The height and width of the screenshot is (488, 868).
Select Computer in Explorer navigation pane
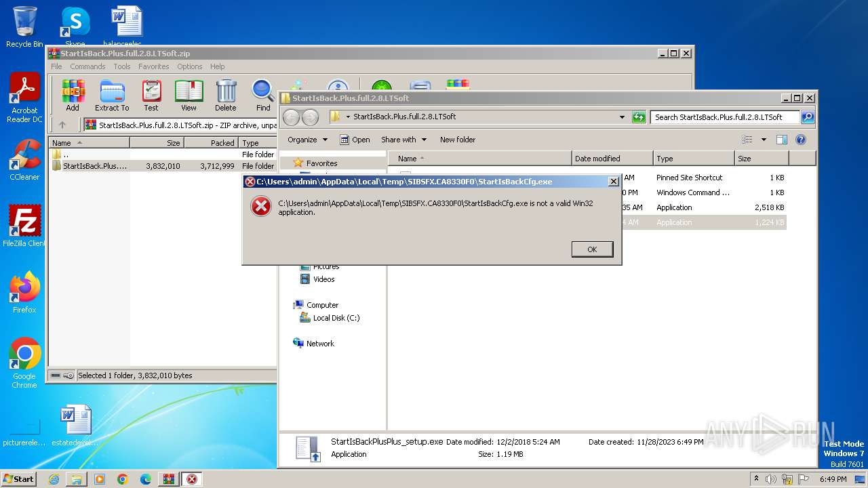[322, 305]
